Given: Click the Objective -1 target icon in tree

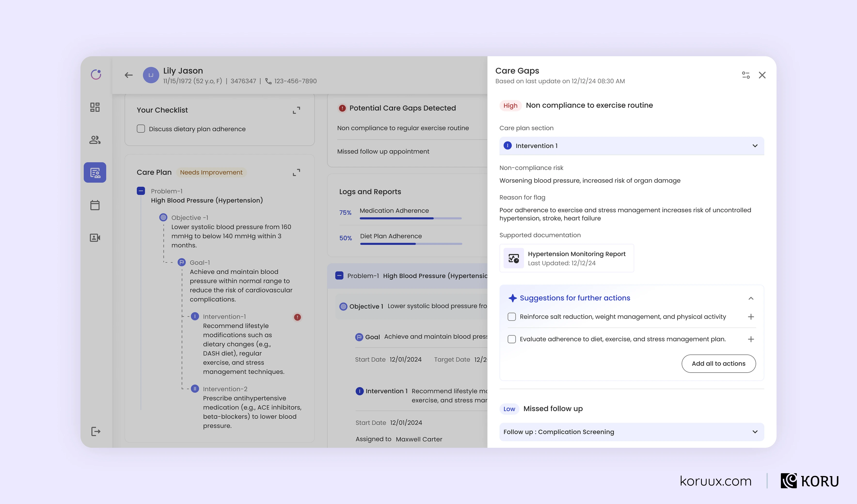Looking at the screenshot, I should 163,217.
